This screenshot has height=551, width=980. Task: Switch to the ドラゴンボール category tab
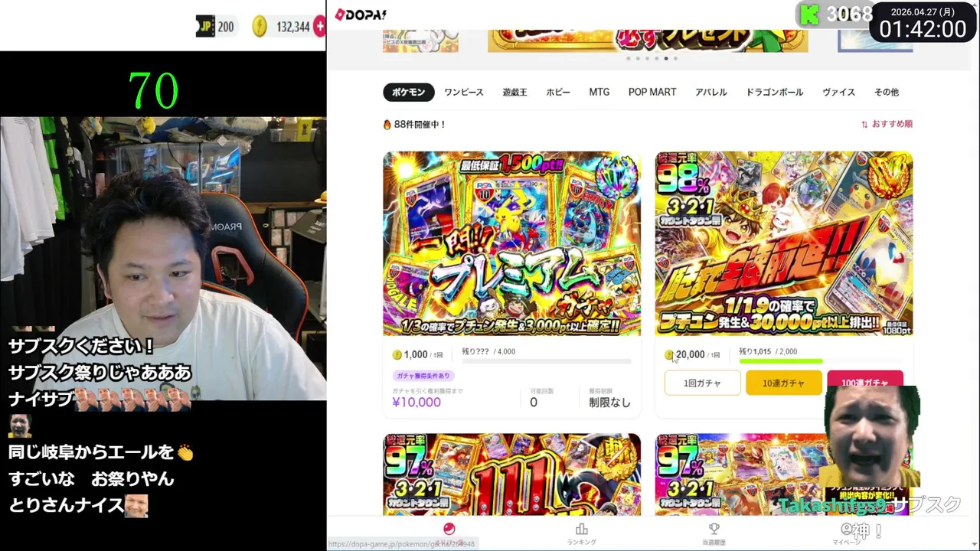[775, 92]
